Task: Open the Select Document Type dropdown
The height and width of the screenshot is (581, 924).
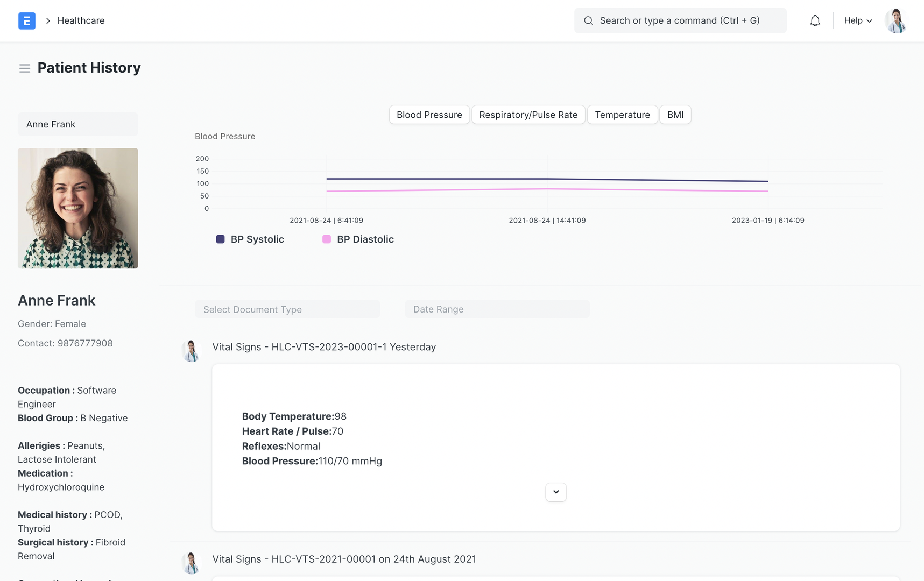Action: point(287,309)
